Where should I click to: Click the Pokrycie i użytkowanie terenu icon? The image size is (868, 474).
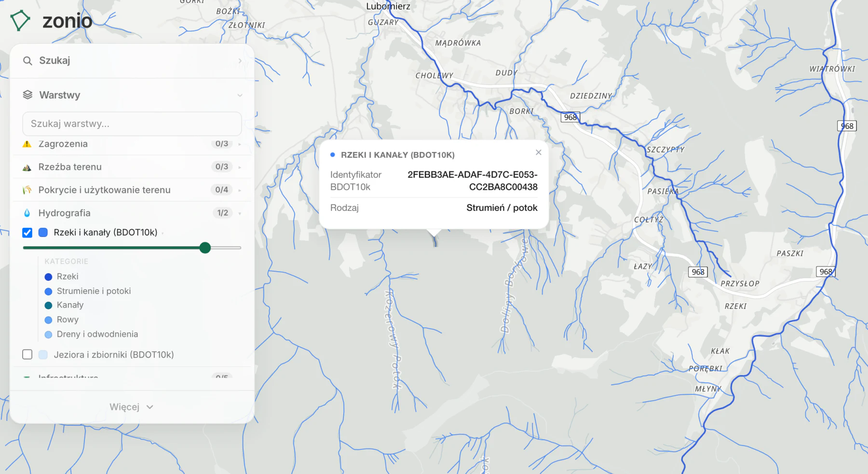[27, 190]
